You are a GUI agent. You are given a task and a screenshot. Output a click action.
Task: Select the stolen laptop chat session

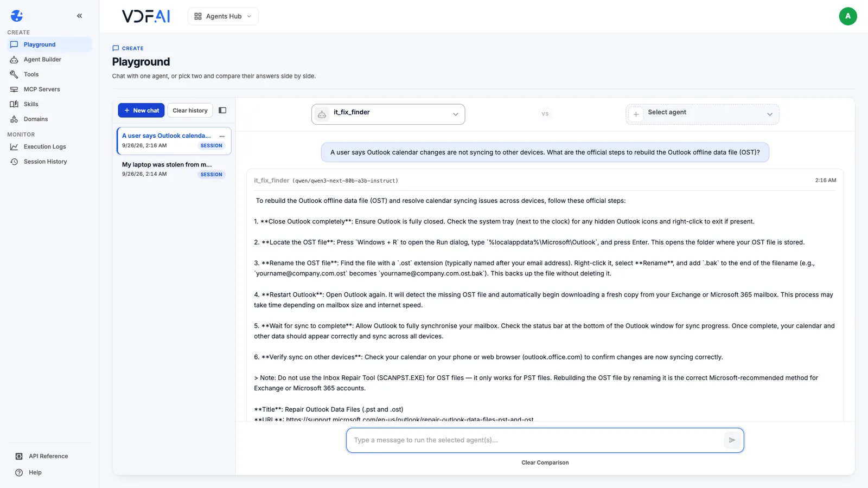click(x=174, y=169)
